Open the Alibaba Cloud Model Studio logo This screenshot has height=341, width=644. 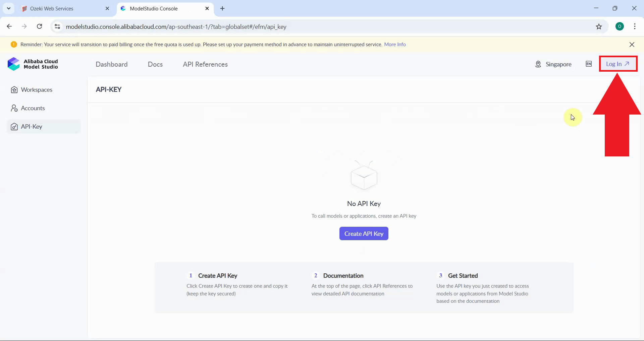pos(13,64)
